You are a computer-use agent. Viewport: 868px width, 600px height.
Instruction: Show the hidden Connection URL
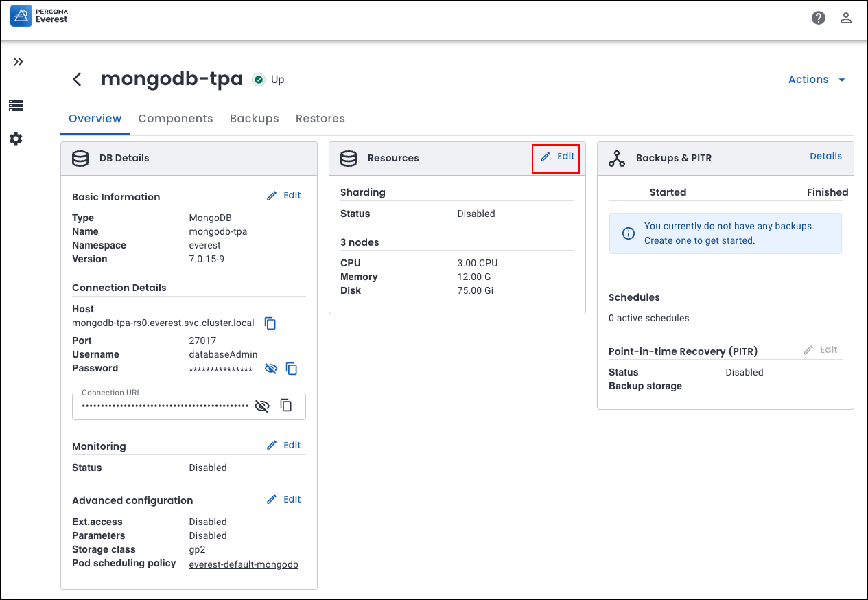point(261,406)
